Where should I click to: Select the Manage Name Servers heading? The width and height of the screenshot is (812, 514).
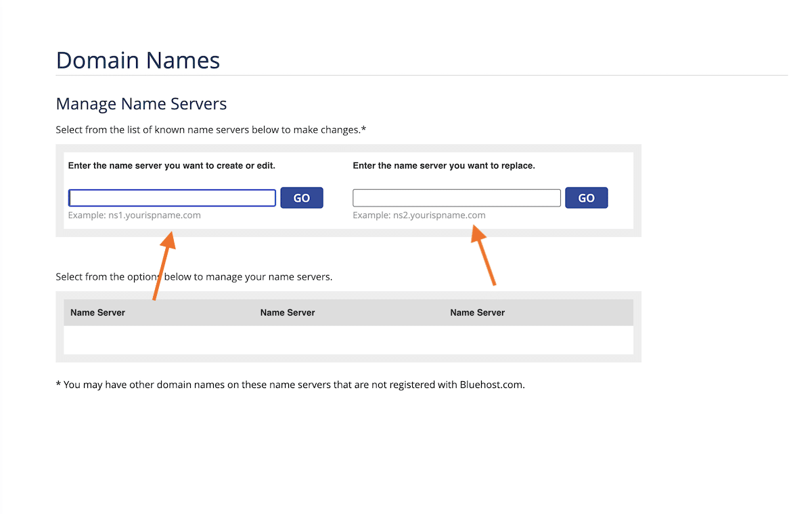[141, 104]
